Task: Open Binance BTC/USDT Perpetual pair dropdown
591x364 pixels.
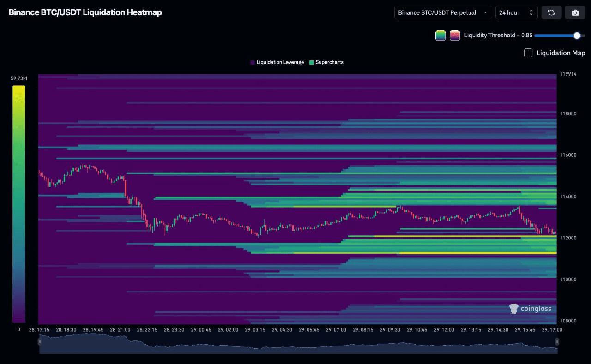Action: [442, 12]
